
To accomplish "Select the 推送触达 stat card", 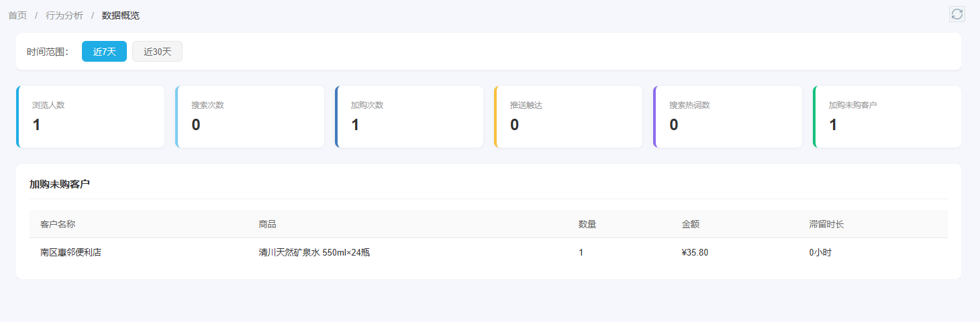I will click(568, 117).
